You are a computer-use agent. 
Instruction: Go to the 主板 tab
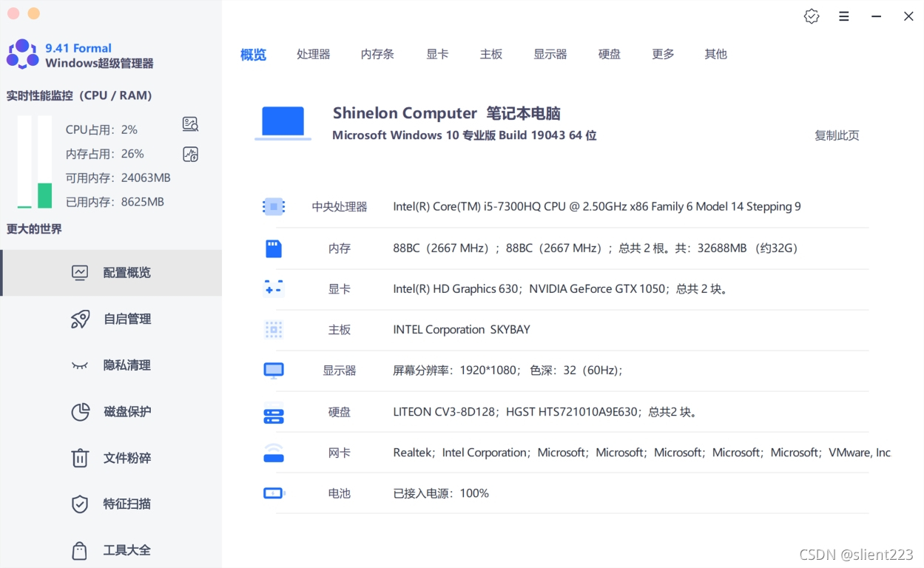coord(491,54)
